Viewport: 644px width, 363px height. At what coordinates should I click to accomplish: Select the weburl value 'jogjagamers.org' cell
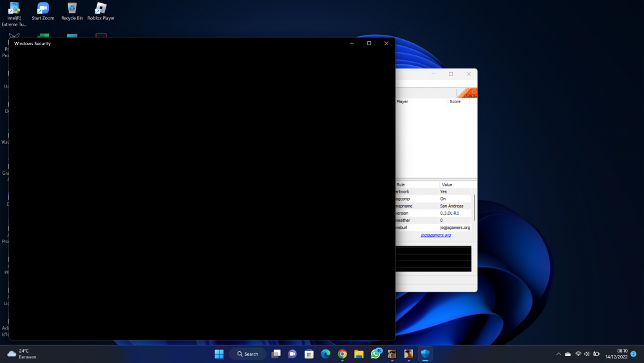point(455,228)
